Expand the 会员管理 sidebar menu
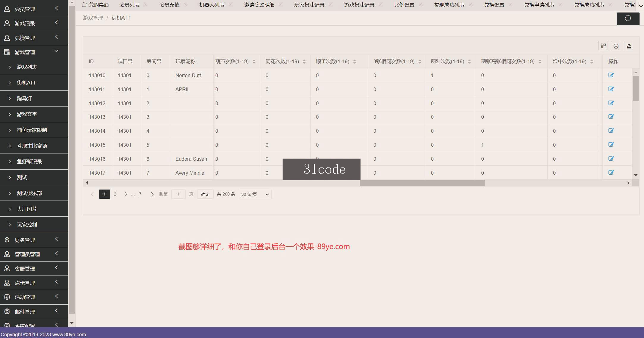 click(x=34, y=9)
